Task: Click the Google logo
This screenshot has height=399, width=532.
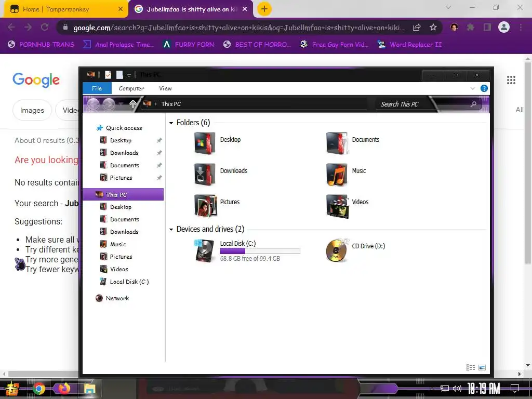Action: 36,80
